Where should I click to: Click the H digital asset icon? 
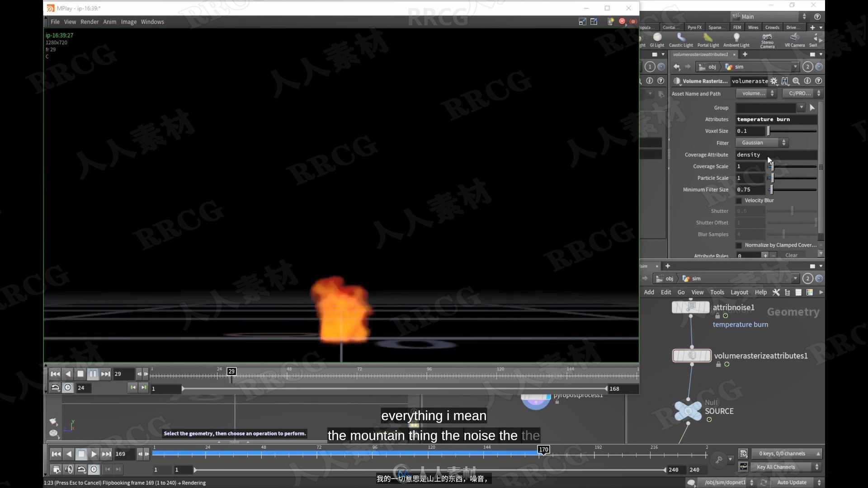(x=785, y=81)
